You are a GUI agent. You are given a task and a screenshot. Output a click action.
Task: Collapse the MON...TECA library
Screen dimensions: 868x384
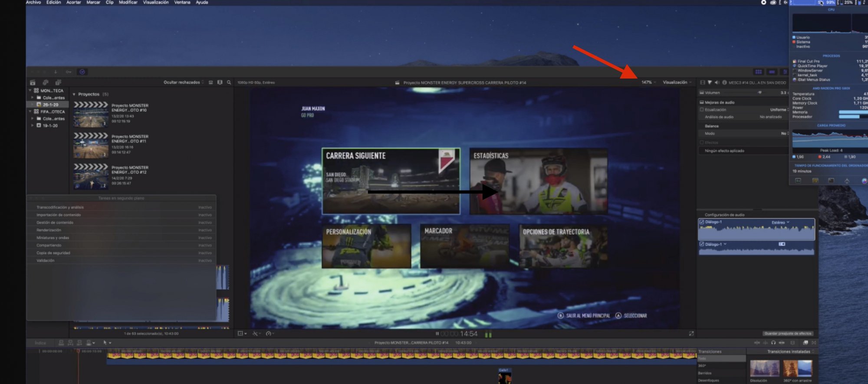pyautogui.click(x=30, y=91)
